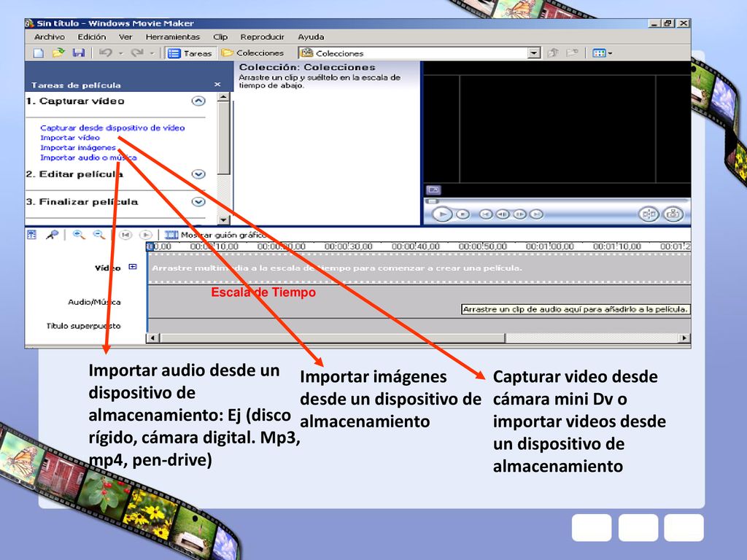Viewport: 747px width, 560px height.
Task: Click the tasks pane scrollbar thumb
Action: pos(223,138)
